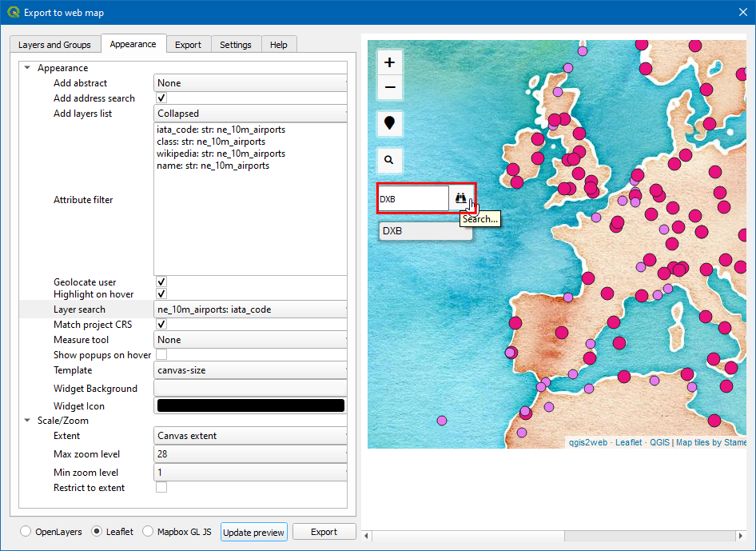
Task: Click the black Widget Icon color swatch
Action: (250, 406)
